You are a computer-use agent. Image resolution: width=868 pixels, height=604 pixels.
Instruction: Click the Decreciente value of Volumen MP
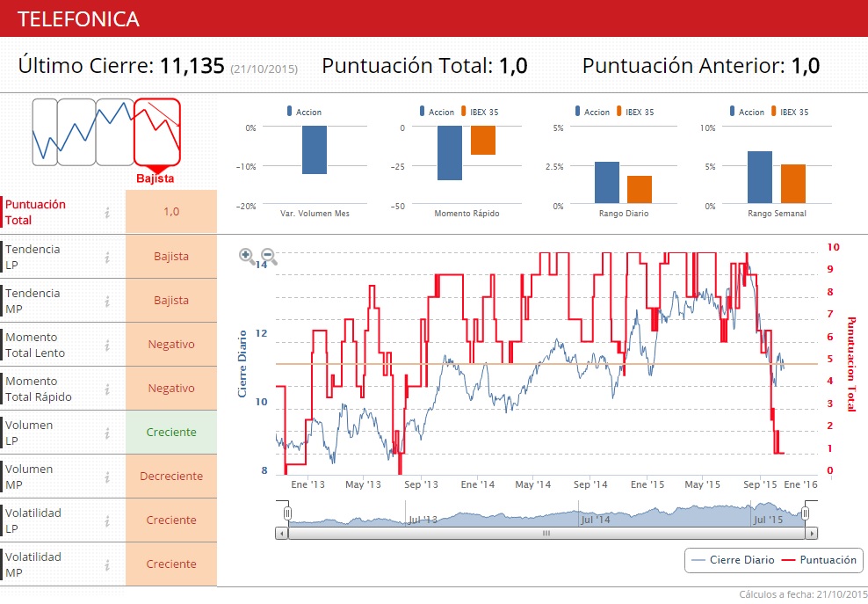[x=171, y=476]
